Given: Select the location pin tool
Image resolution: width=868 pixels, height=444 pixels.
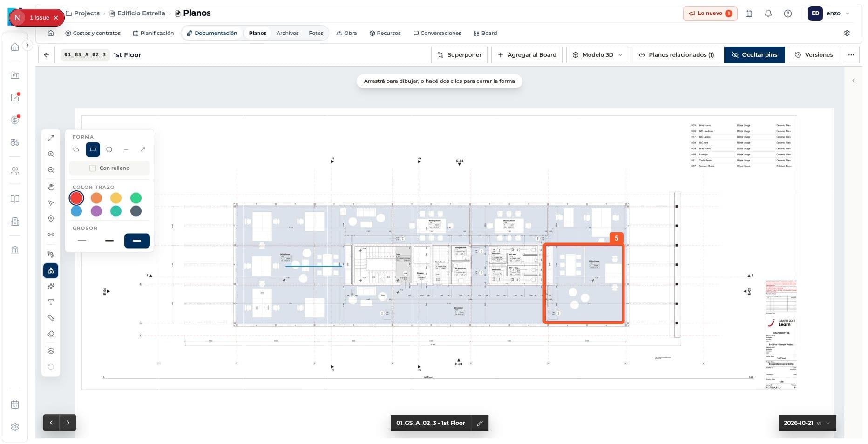Looking at the screenshot, I should pyautogui.click(x=51, y=219).
